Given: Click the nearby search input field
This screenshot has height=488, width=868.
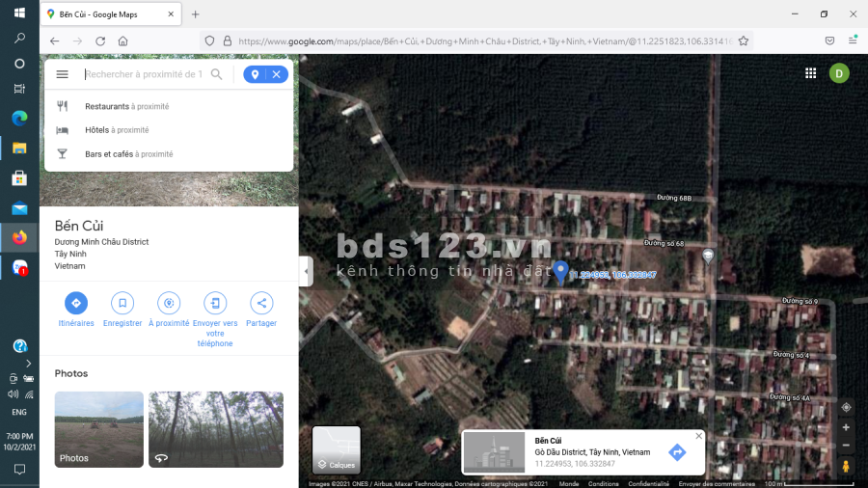Looking at the screenshot, I should coord(145,74).
